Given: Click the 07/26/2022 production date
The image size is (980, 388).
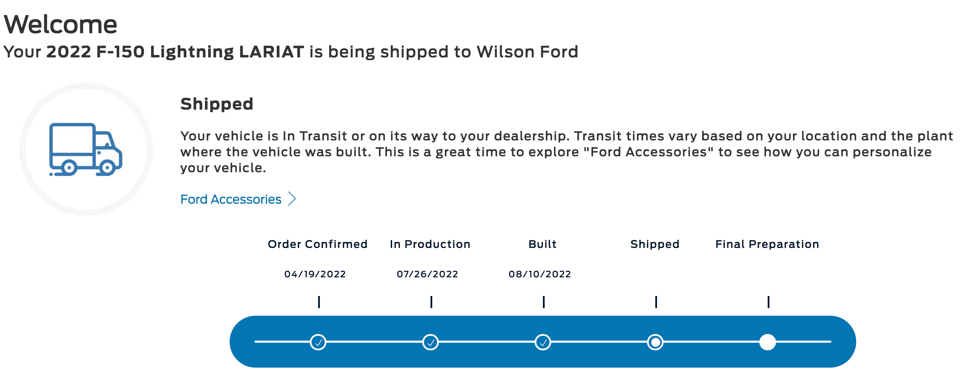Looking at the screenshot, I should 427,274.
